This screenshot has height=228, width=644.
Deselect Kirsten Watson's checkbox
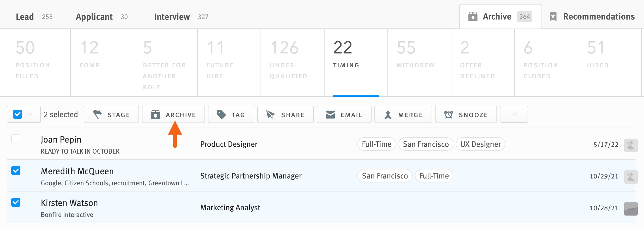(x=16, y=203)
